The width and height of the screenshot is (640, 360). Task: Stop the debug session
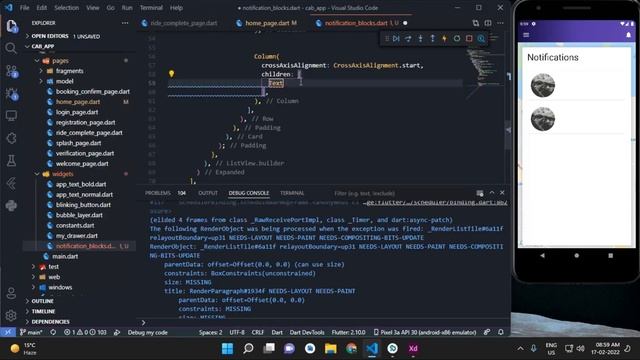pyautogui.click(x=469, y=38)
